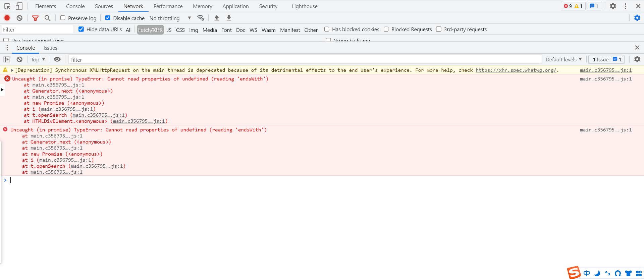
Task: Open the No throttling dropdown
Action: tap(170, 18)
